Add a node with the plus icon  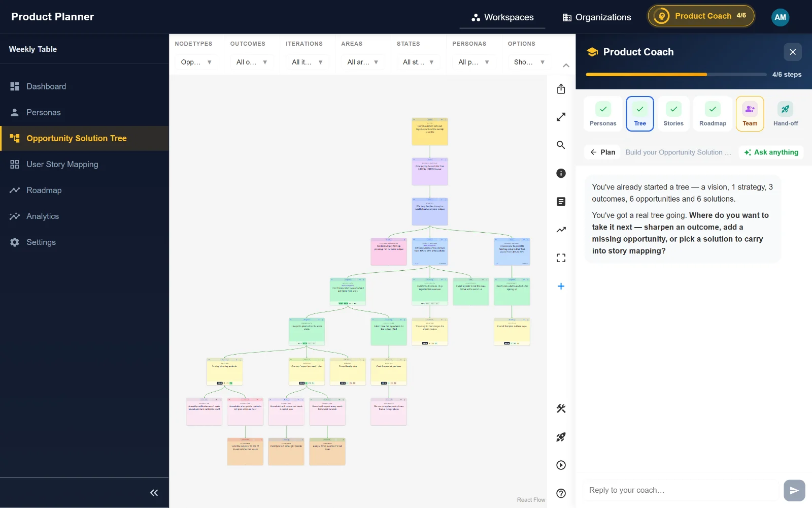tap(561, 286)
